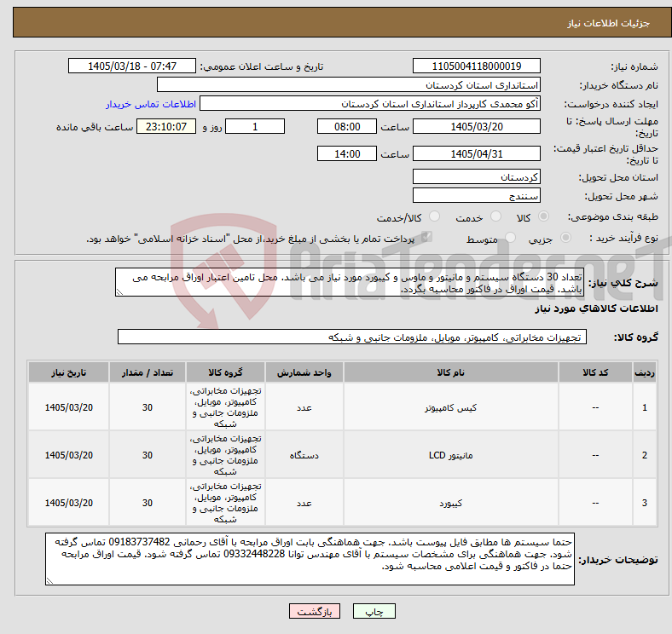
Task: Click the response deadline date 1405/03/20 field
Action: [476, 126]
